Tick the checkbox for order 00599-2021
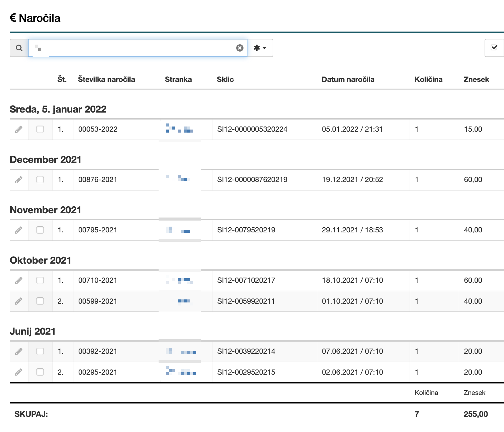This screenshot has width=504, height=432. coord(40,301)
